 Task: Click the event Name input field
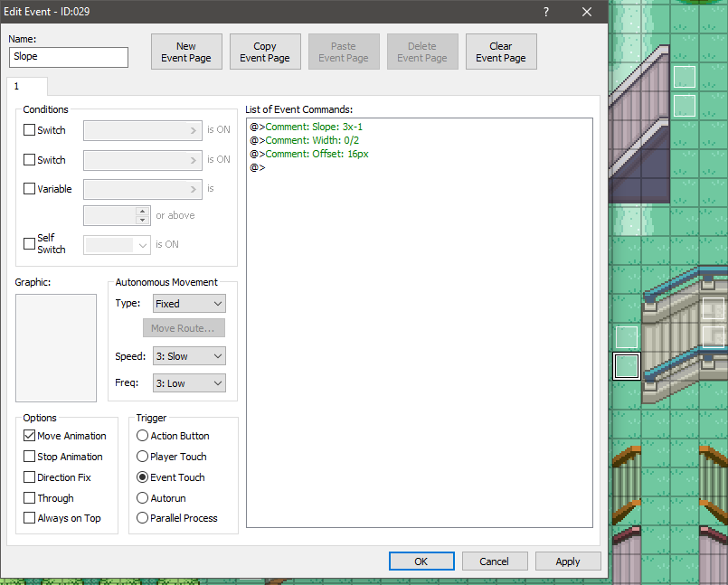[x=69, y=57]
